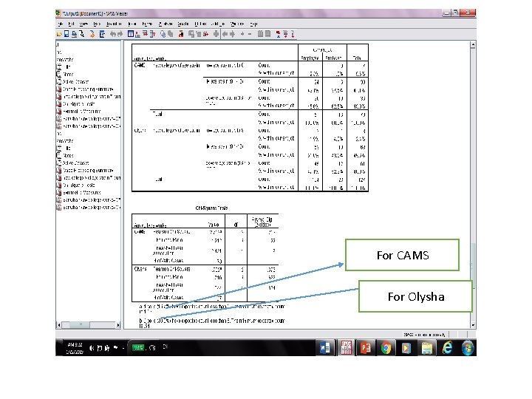Click the Promote left-arrow outline icon
532x399 pixels.
pyautogui.click(x=225, y=34)
